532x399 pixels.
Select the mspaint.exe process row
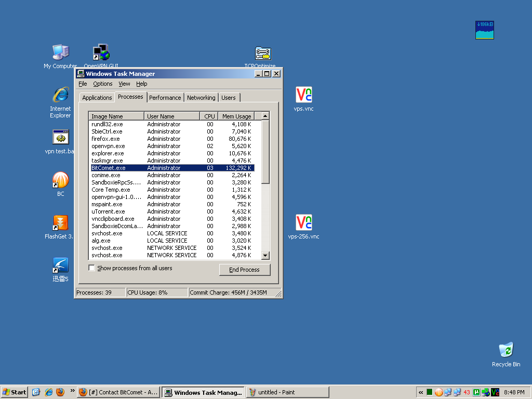tap(172, 204)
